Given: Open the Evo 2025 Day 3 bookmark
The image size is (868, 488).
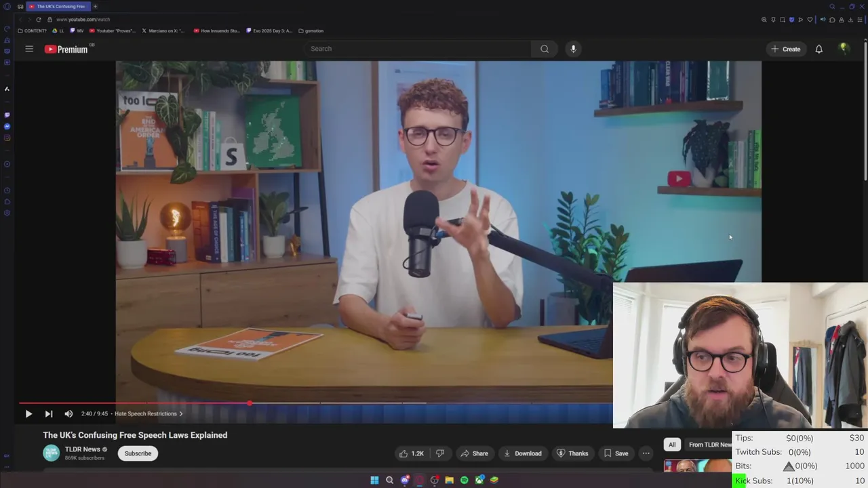Looking at the screenshot, I should coord(269,30).
